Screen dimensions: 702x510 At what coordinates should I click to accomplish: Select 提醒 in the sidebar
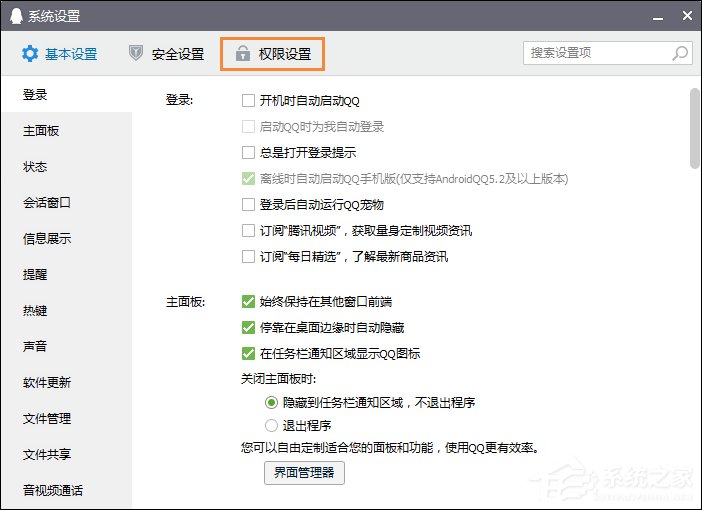click(x=66, y=274)
